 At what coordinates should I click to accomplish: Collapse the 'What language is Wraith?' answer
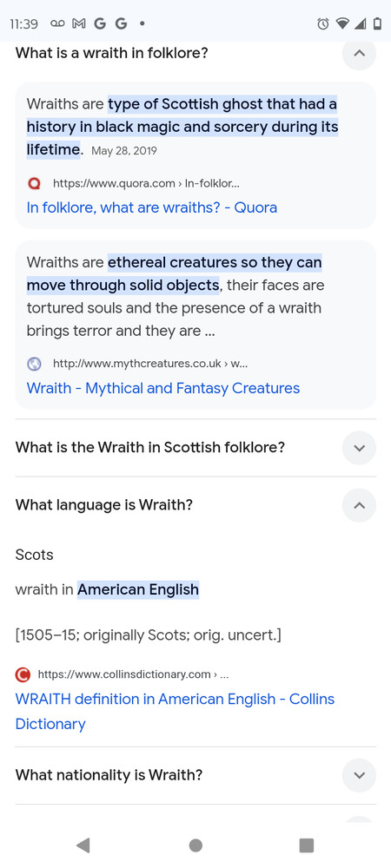[359, 505]
